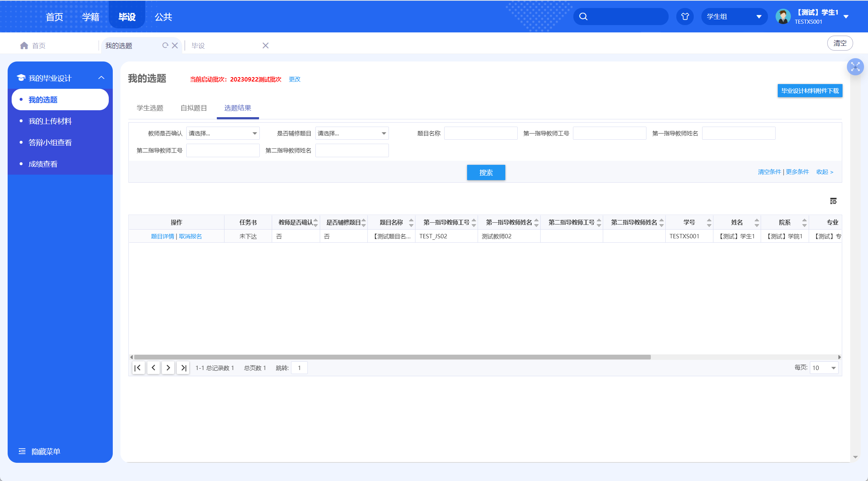868x481 pixels.
Task: Sort by 学号 column
Action: [x=709, y=222]
